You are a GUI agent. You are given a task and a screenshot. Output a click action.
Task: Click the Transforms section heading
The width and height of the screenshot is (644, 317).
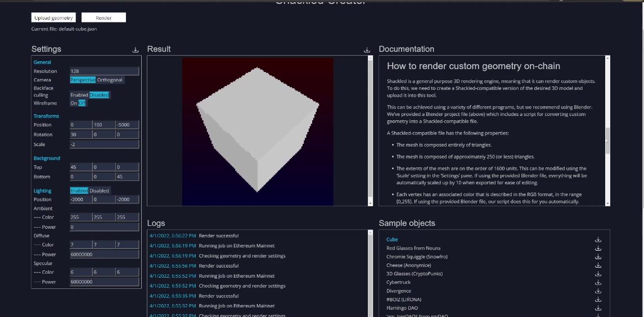tap(47, 116)
